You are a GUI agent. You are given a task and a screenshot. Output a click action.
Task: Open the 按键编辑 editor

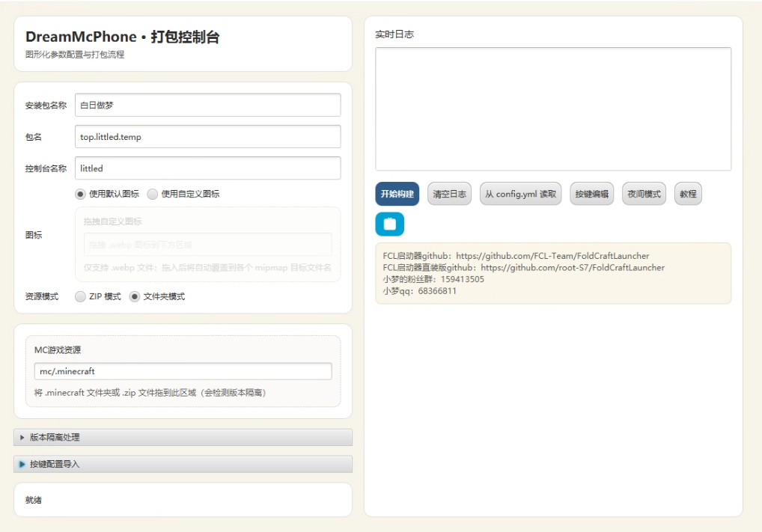pyautogui.click(x=591, y=194)
